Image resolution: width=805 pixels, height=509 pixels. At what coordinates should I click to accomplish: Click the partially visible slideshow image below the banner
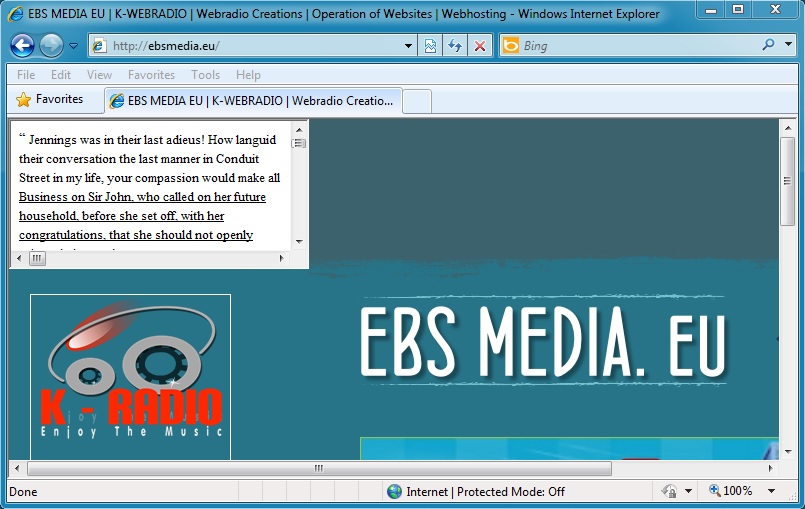pyautogui.click(x=569, y=449)
